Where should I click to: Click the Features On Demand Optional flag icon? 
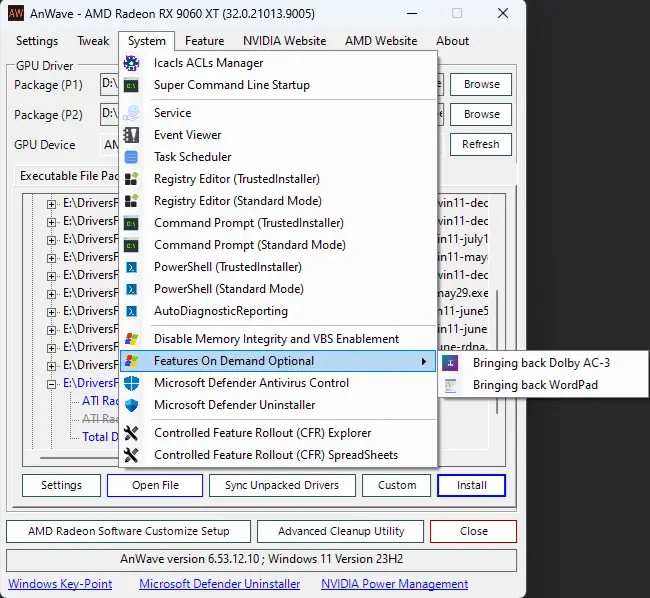click(131, 361)
